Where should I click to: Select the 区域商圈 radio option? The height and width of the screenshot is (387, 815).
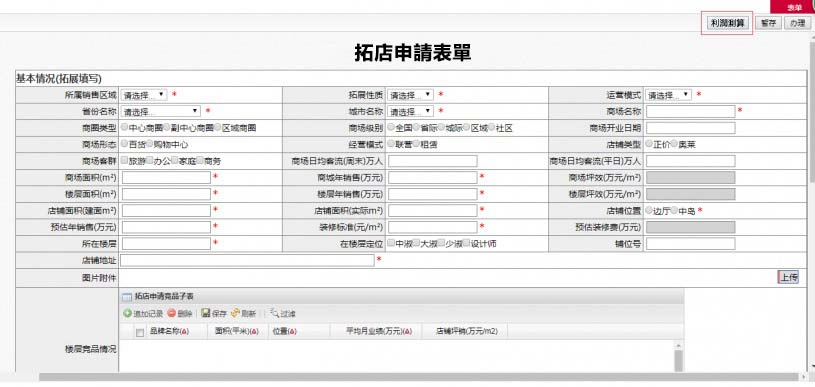click(x=218, y=127)
